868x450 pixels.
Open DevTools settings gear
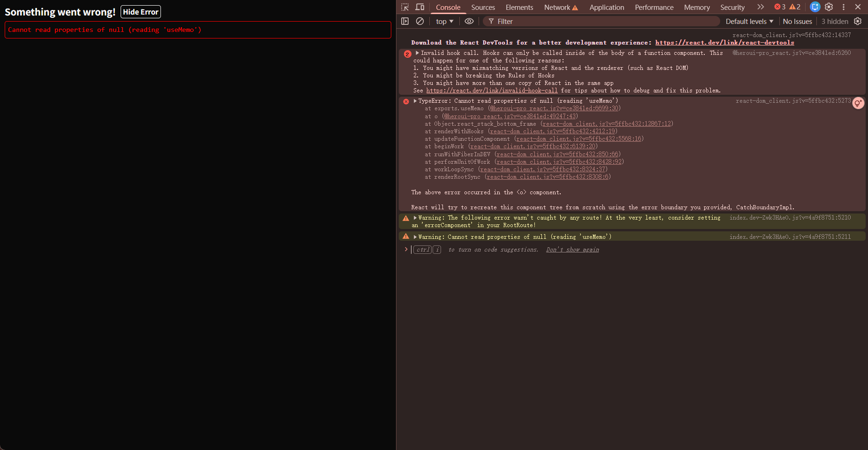pos(829,7)
